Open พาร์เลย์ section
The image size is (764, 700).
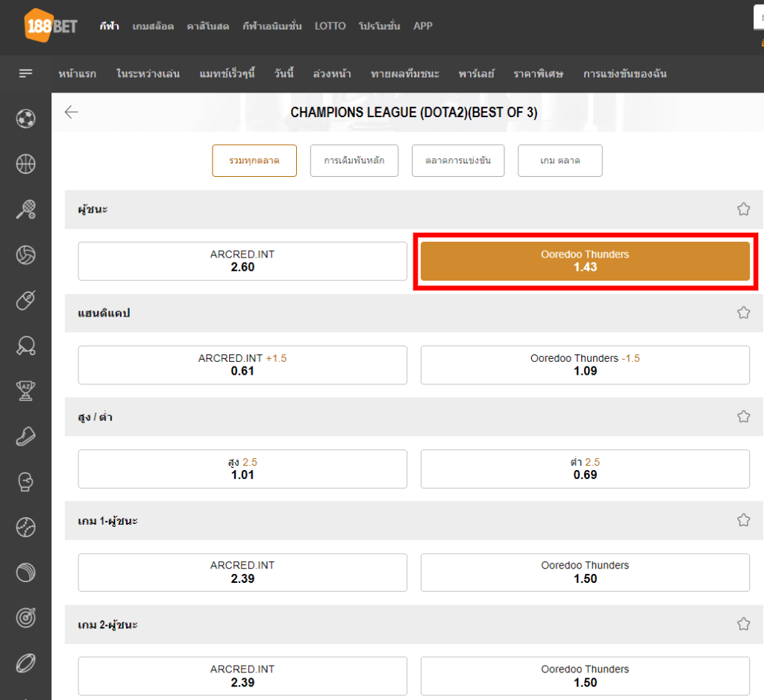tap(476, 74)
